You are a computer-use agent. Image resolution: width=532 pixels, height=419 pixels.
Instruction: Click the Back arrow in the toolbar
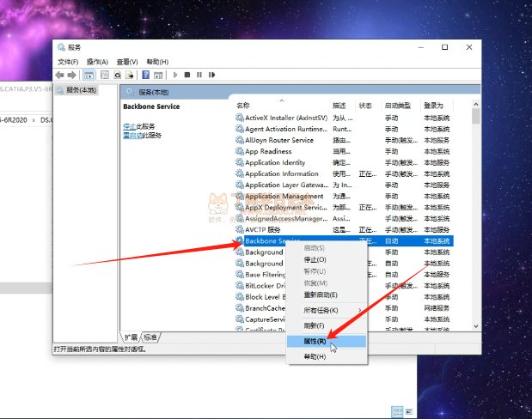pos(60,75)
